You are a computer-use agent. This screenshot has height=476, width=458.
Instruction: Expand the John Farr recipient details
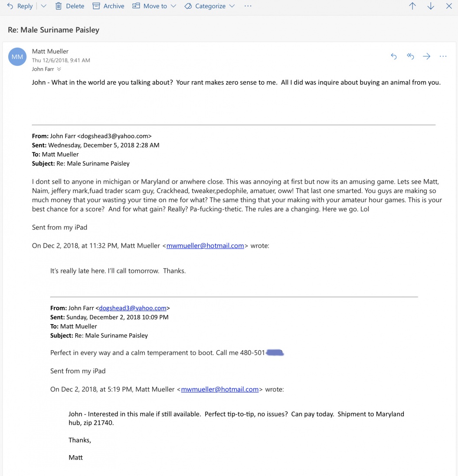[59, 69]
